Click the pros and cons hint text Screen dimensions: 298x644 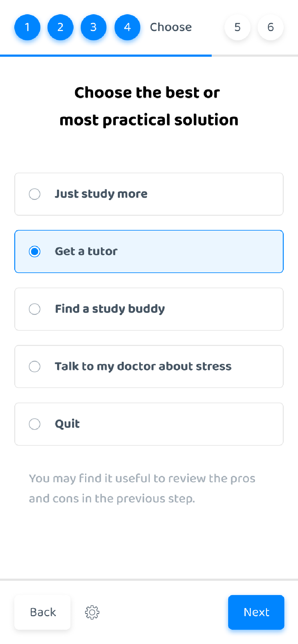click(x=142, y=488)
